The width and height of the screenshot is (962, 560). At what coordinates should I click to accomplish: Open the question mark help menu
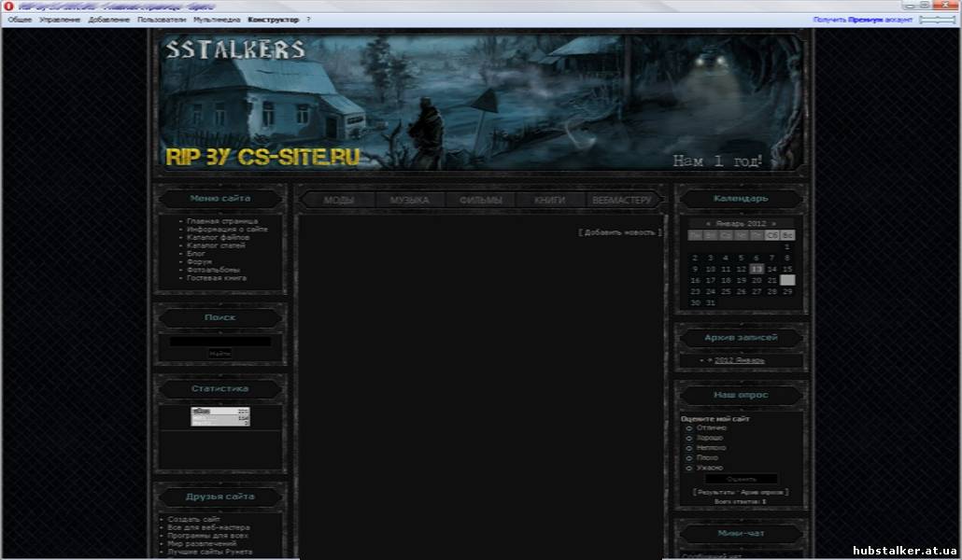pos(308,20)
